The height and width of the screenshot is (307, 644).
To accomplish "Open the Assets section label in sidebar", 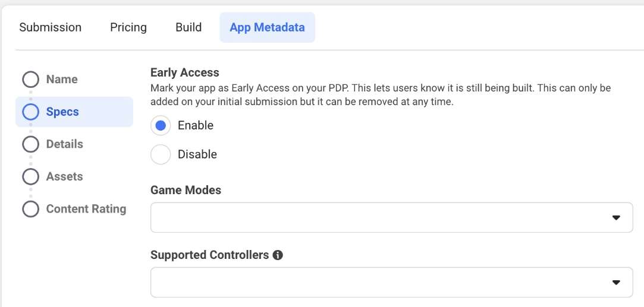I will [x=64, y=176].
